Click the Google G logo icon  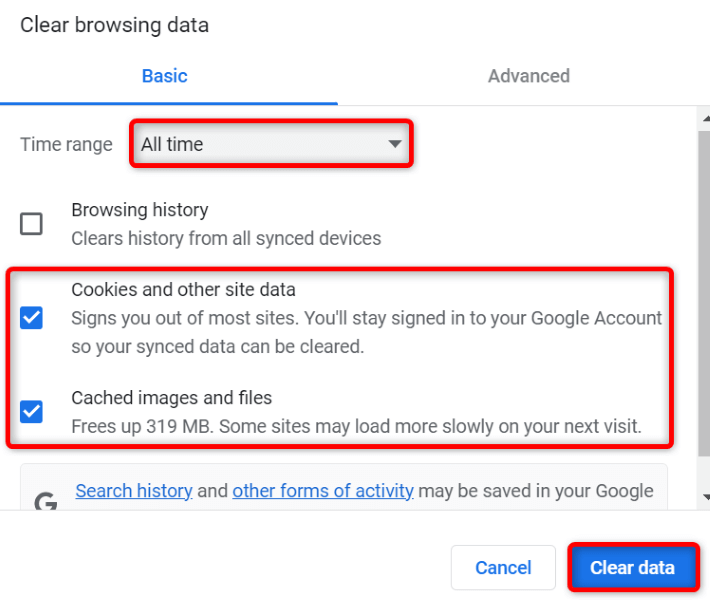[x=46, y=500]
